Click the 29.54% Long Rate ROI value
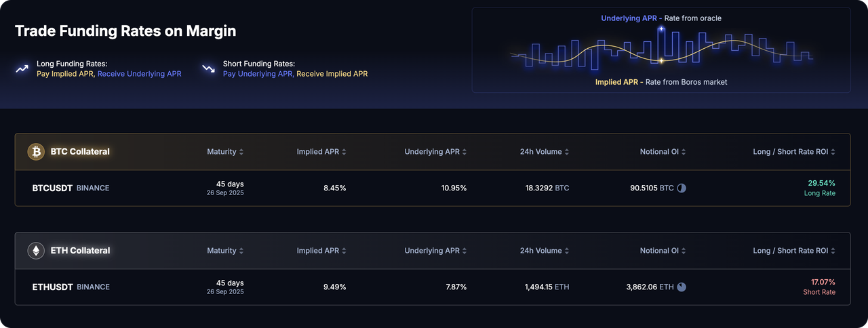Viewport: 868px width, 328px height. (821, 183)
